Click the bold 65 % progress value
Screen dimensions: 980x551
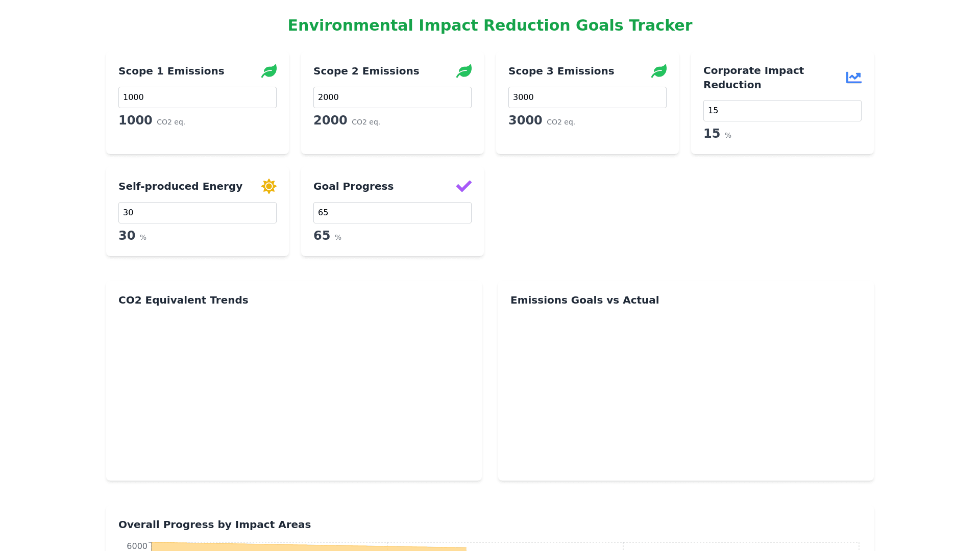point(322,236)
